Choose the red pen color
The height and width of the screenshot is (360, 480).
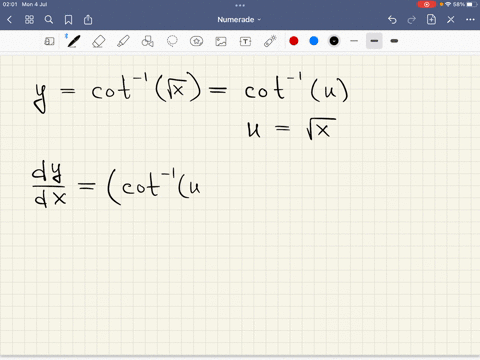294,41
